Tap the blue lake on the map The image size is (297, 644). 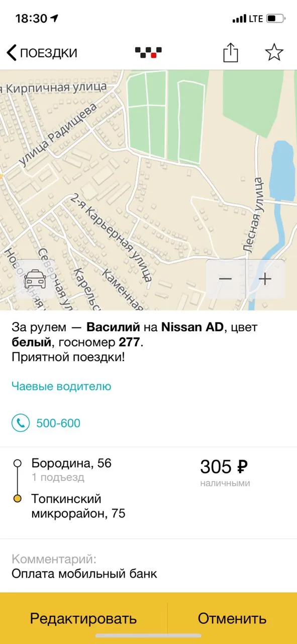(282, 171)
